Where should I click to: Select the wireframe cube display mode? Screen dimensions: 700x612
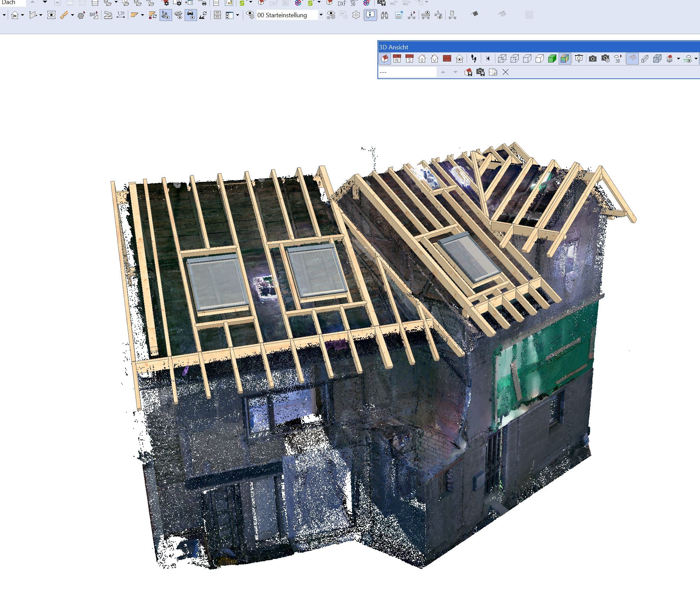click(x=502, y=59)
